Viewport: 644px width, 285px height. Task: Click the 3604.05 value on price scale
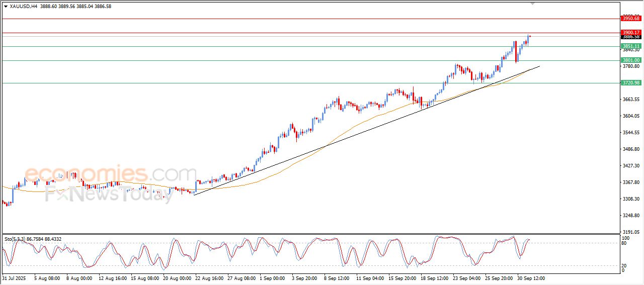coord(631,116)
